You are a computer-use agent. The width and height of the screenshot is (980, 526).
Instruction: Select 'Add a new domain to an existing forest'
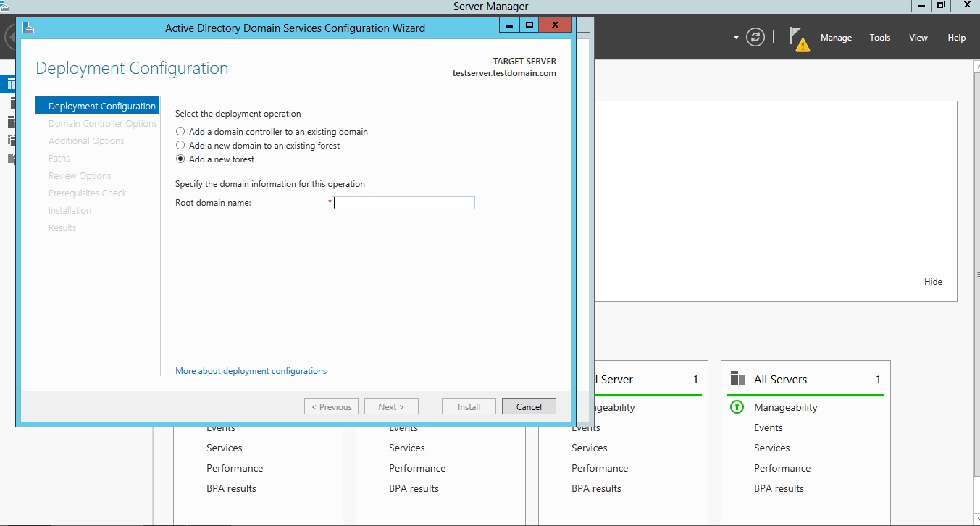[181, 146]
